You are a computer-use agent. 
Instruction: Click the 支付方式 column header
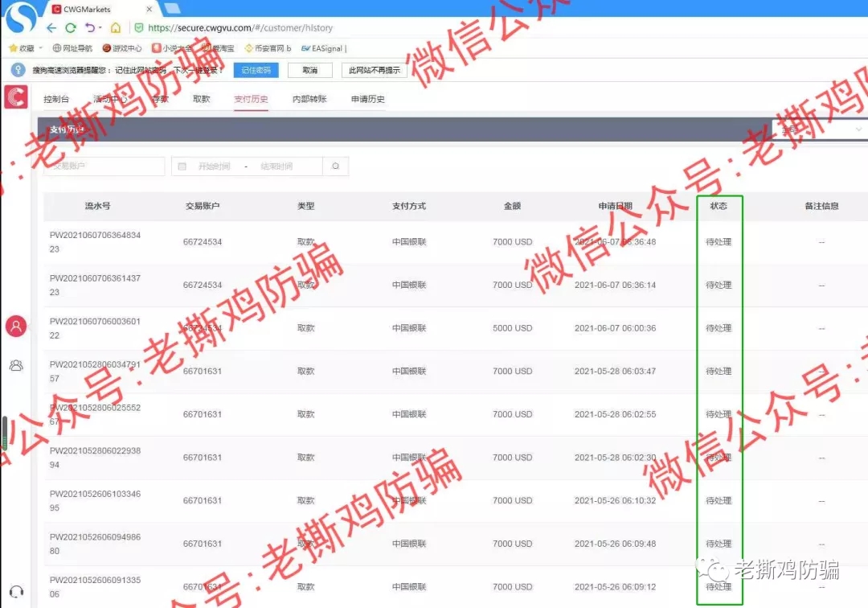coord(409,206)
